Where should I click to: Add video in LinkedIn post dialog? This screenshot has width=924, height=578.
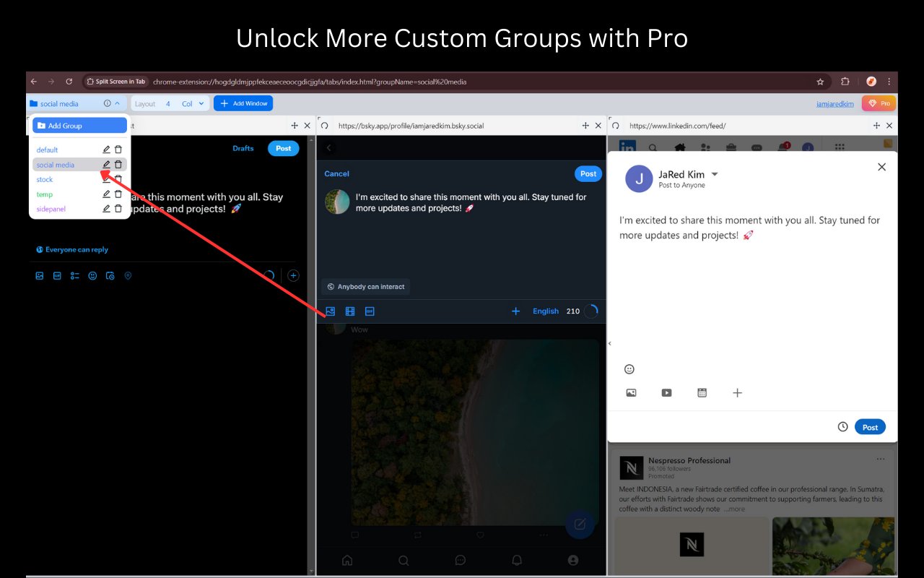[666, 393]
